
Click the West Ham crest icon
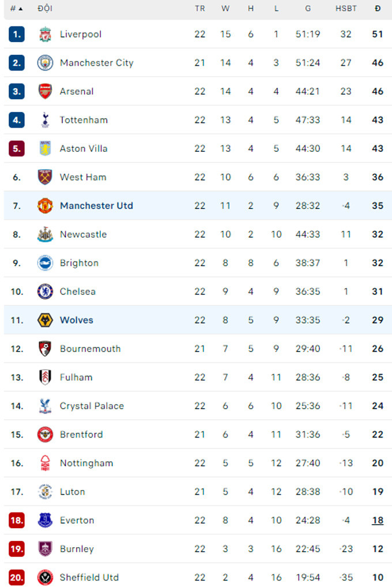pos(45,177)
